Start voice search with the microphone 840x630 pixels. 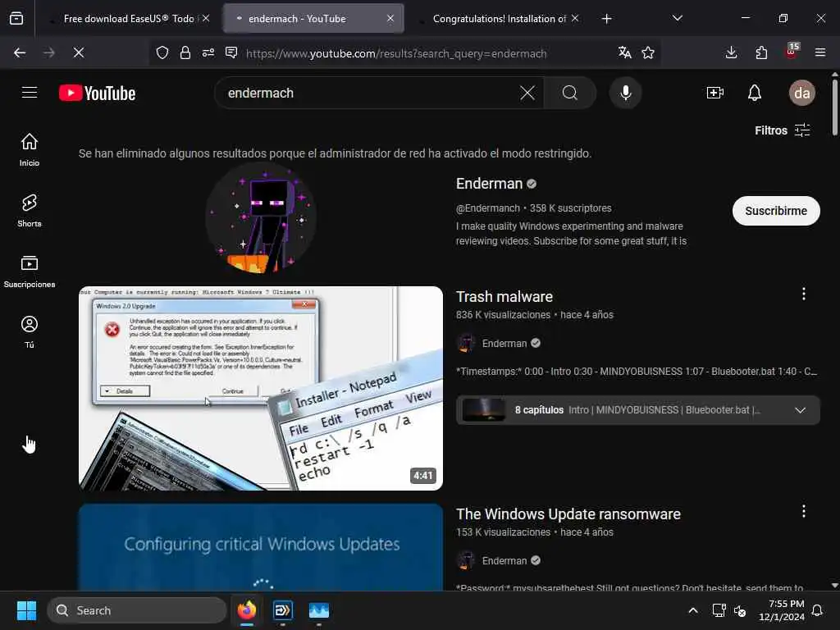coord(625,93)
